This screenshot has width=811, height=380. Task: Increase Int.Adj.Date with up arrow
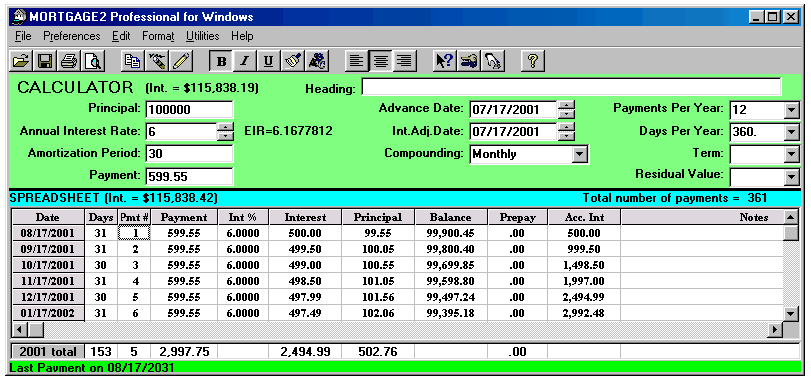(567, 127)
